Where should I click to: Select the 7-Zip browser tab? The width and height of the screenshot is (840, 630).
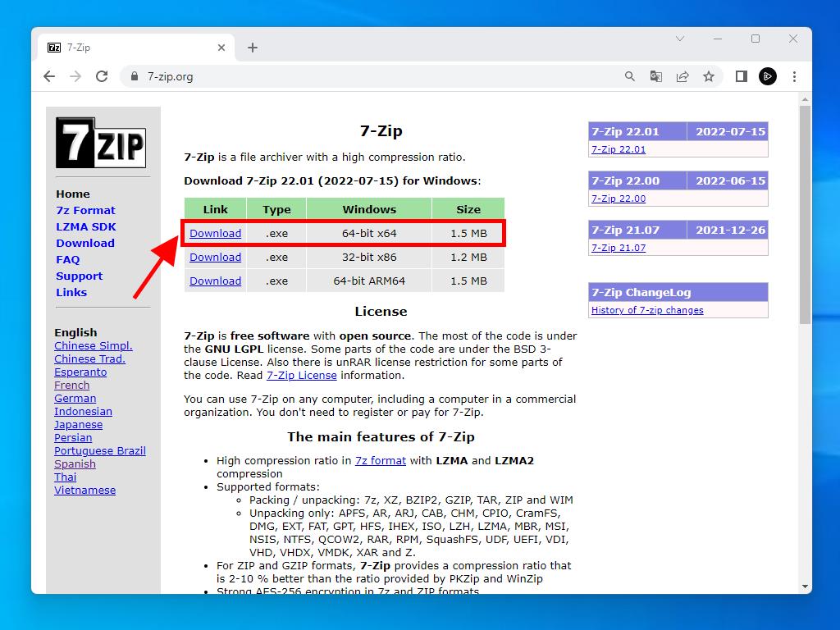[x=137, y=48]
